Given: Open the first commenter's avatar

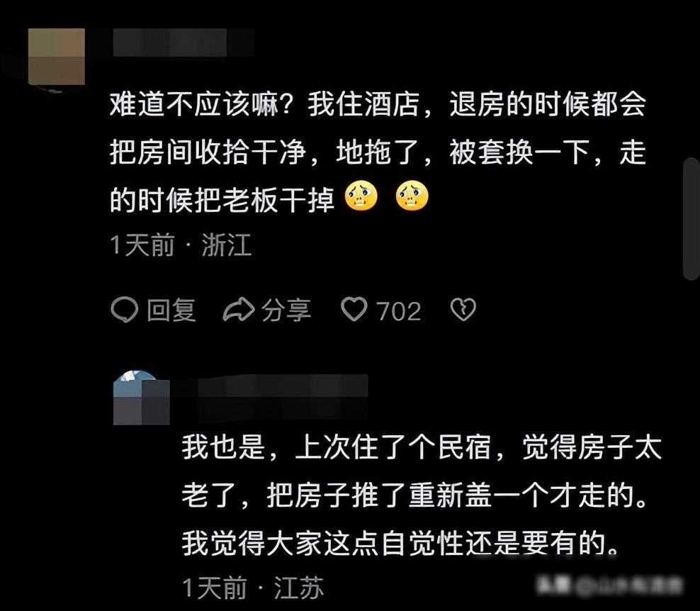Looking at the screenshot, I should coord(57,57).
